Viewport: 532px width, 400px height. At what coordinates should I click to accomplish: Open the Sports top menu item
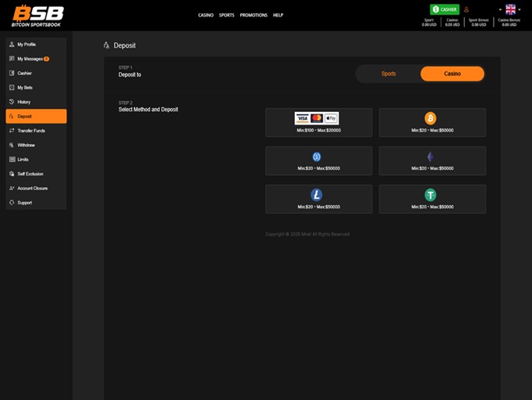click(227, 15)
